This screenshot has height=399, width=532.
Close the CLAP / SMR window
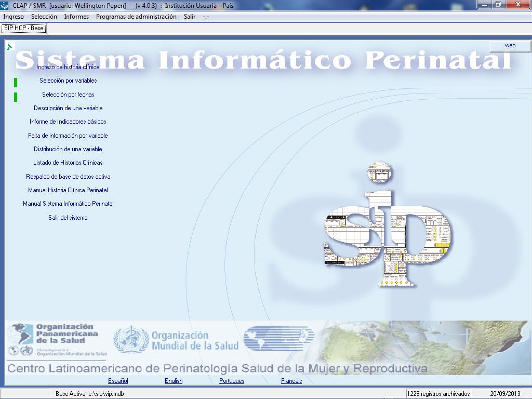518,5
